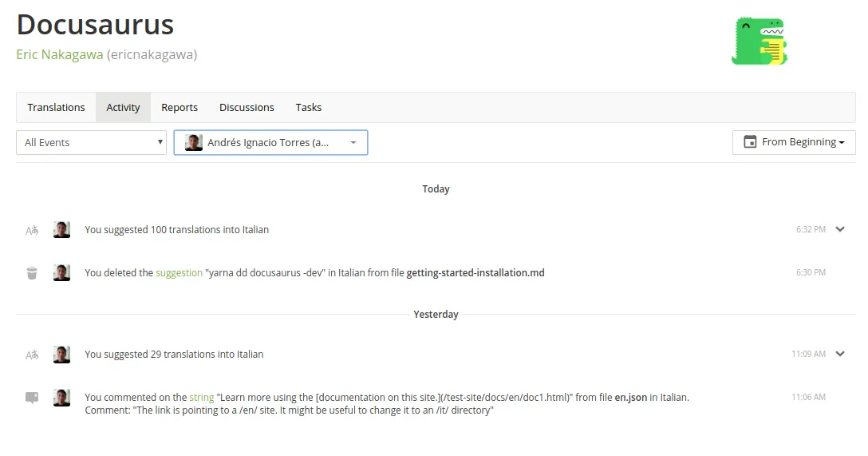Open the From Beginning date range dropdown
The width and height of the screenshot is (868, 456).
794,142
